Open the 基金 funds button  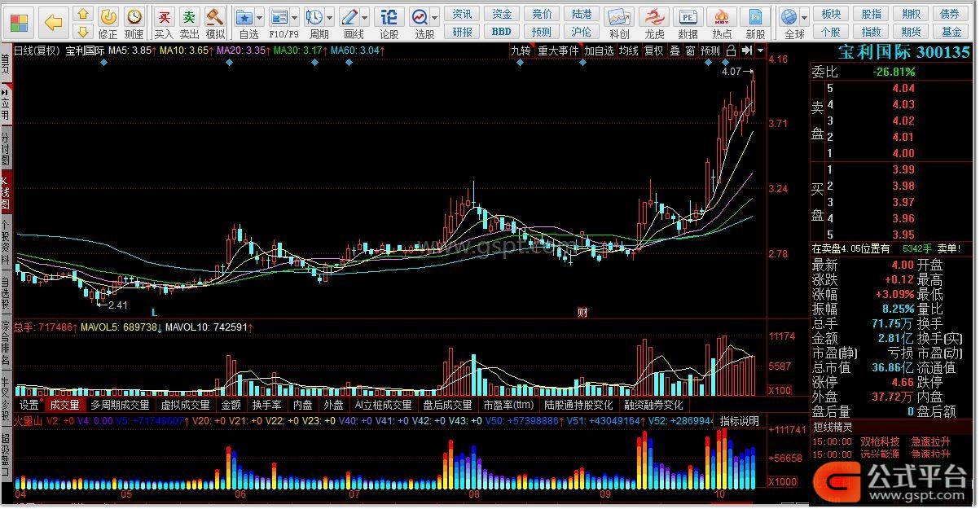[951, 32]
